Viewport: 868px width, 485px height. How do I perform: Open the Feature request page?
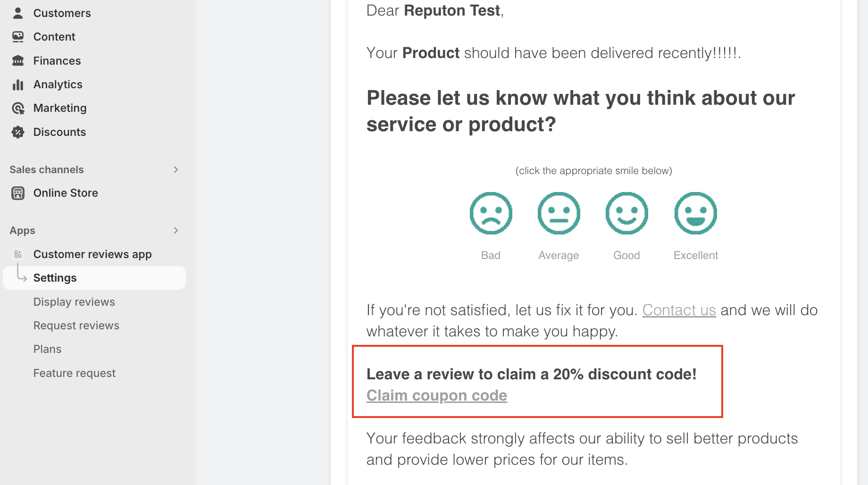[x=75, y=373]
